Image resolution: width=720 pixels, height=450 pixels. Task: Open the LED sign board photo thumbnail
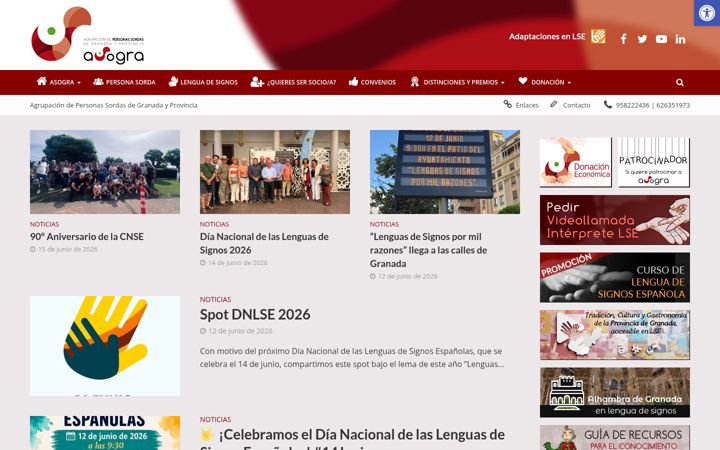pos(444,172)
